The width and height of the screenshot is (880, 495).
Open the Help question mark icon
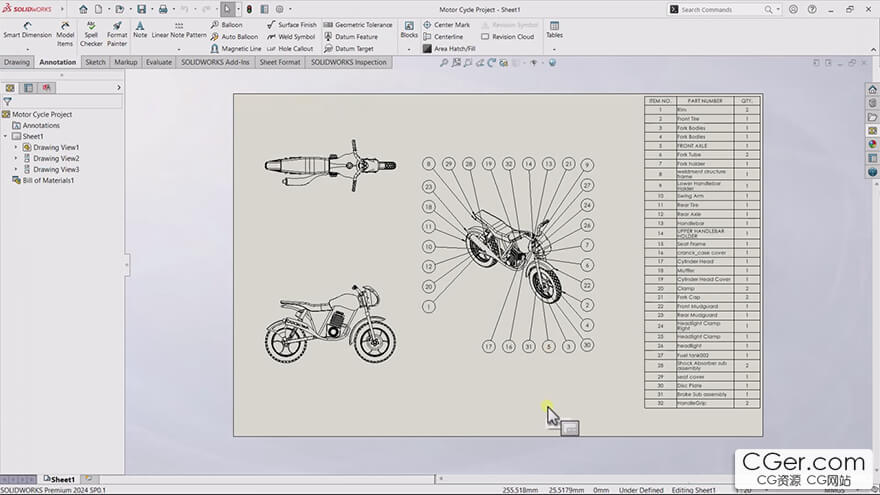point(812,9)
